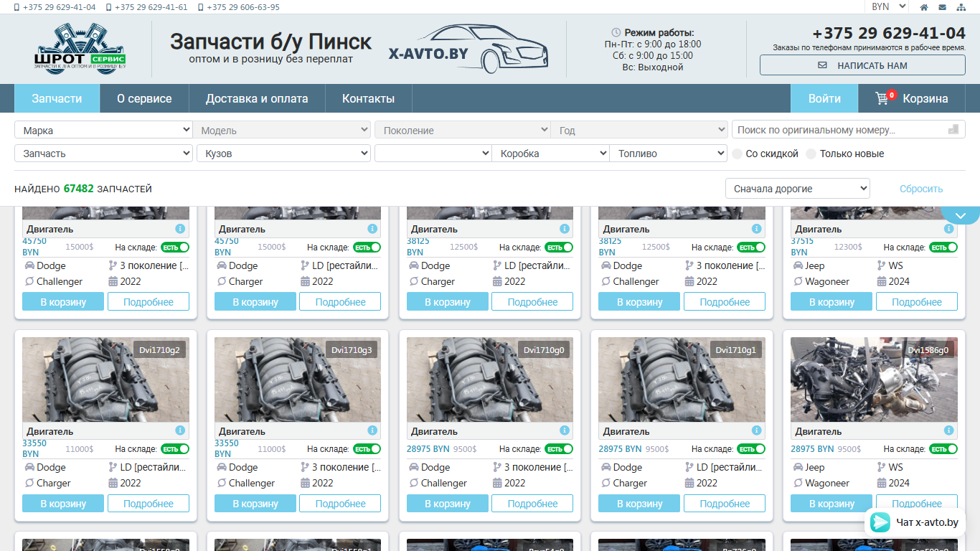Viewport: 980px width, 551px height.
Task: Open the Запчасть dropdown
Action: (103, 154)
